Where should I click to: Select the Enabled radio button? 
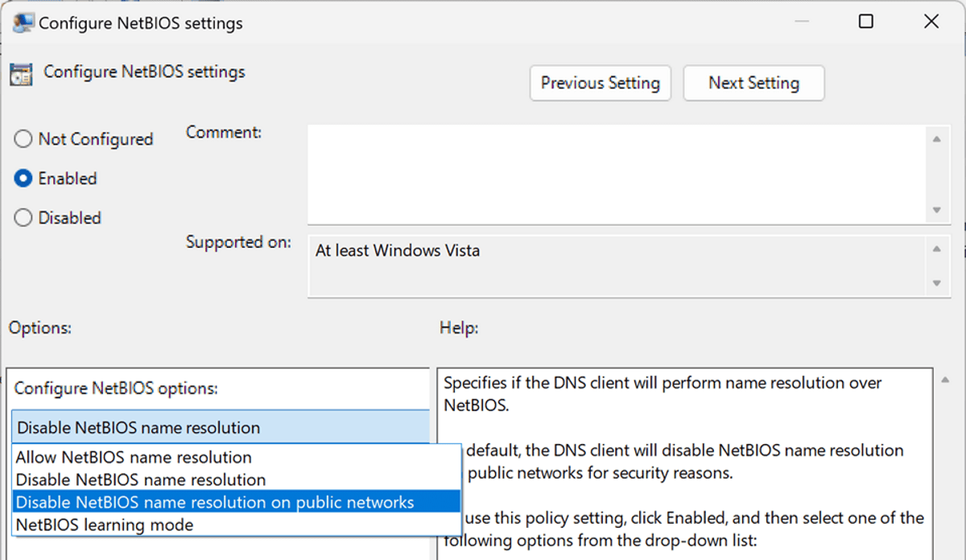click(23, 179)
